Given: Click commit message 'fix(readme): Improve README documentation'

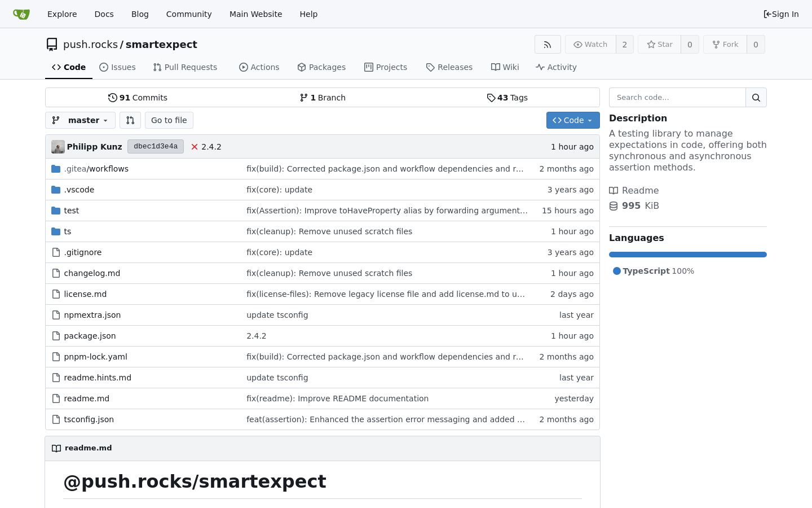Looking at the screenshot, I should [x=337, y=398].
